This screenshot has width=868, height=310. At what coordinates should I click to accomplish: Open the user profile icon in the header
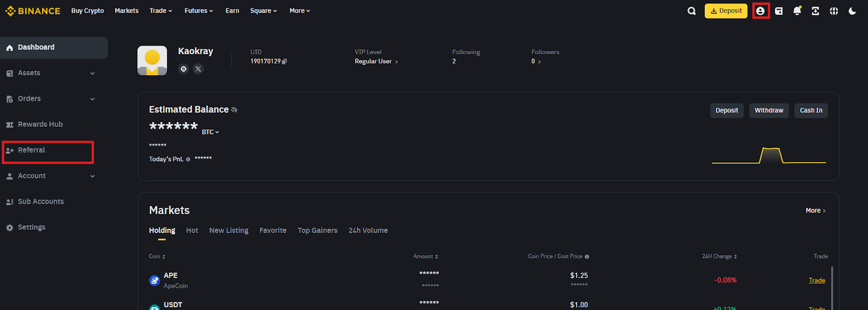(x=761, y=11)
